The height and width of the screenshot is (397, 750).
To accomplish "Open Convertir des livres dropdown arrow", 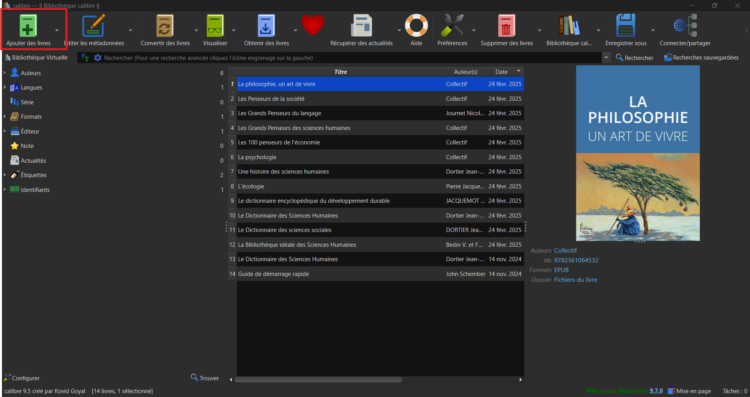I will (x=196, y=30).
